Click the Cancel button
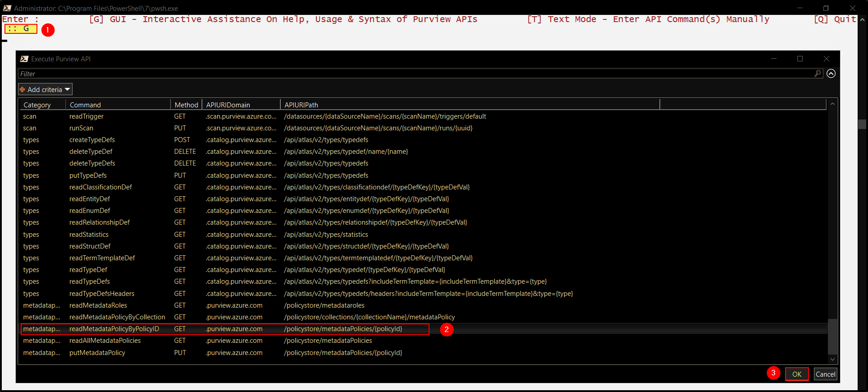Viewport: 868px width, 392px height. [x=826, y=374]
